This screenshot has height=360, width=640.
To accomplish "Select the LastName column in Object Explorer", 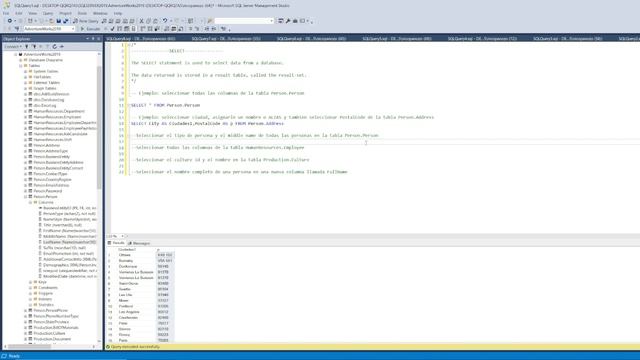I will (x=69, y=242).
